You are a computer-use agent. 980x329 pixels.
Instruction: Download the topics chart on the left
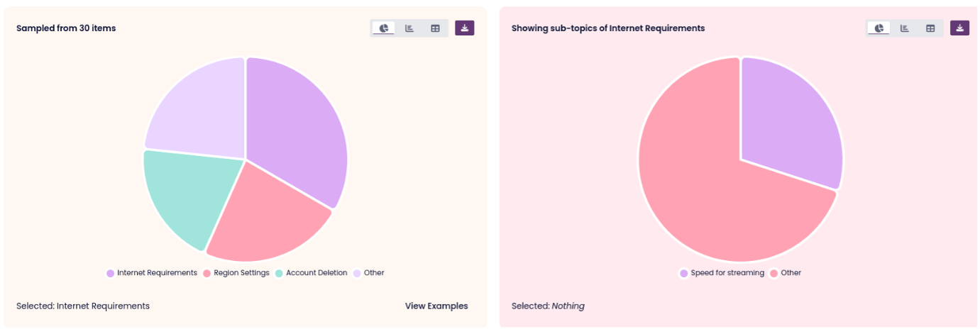[x=465, y=28]
